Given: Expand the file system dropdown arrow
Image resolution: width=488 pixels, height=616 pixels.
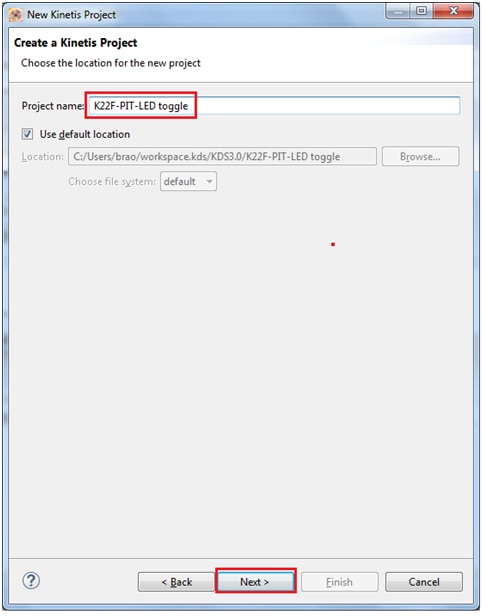Looking at the screenshot, I should [x=209, y=182].
